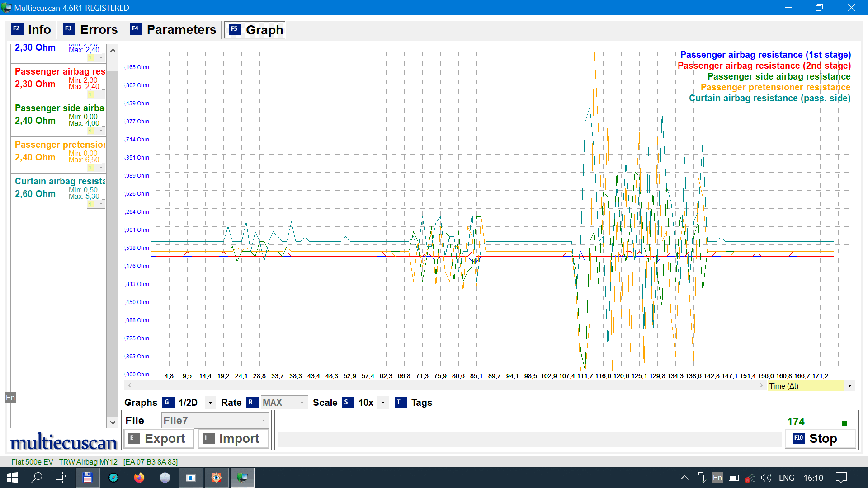
Task: Open the Graphs 1/2D dropdown
Action: tap(210, 403)
